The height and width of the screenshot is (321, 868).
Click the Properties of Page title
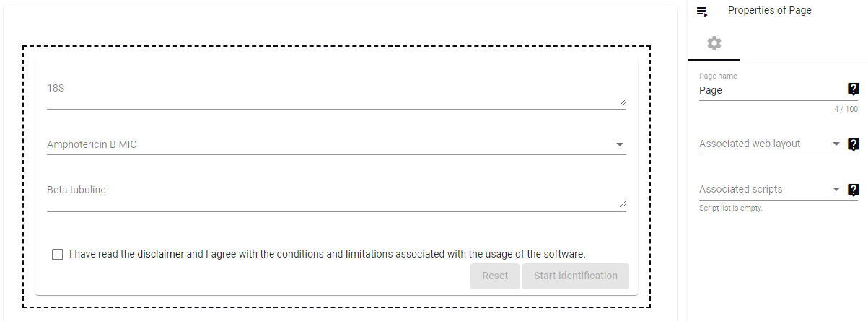[x=769, y=11]
